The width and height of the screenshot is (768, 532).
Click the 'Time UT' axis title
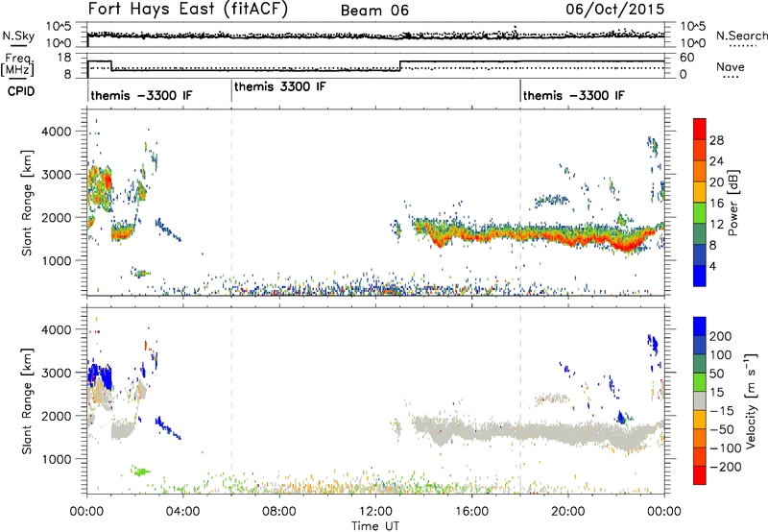pyautogui.click(x=375, y=526)
